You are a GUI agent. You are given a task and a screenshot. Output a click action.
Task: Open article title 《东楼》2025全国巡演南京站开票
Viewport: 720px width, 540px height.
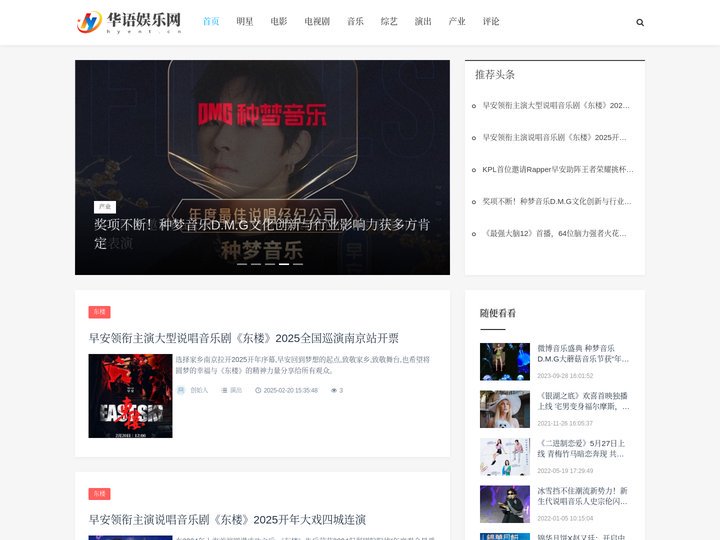243,338
